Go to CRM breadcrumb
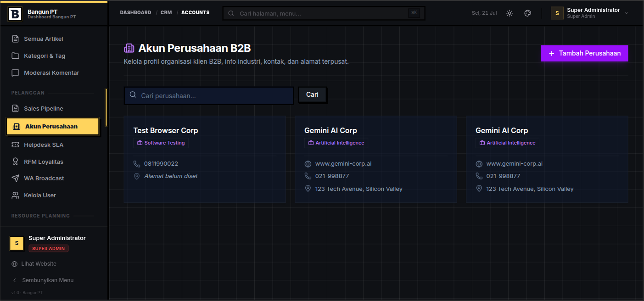 166,13
